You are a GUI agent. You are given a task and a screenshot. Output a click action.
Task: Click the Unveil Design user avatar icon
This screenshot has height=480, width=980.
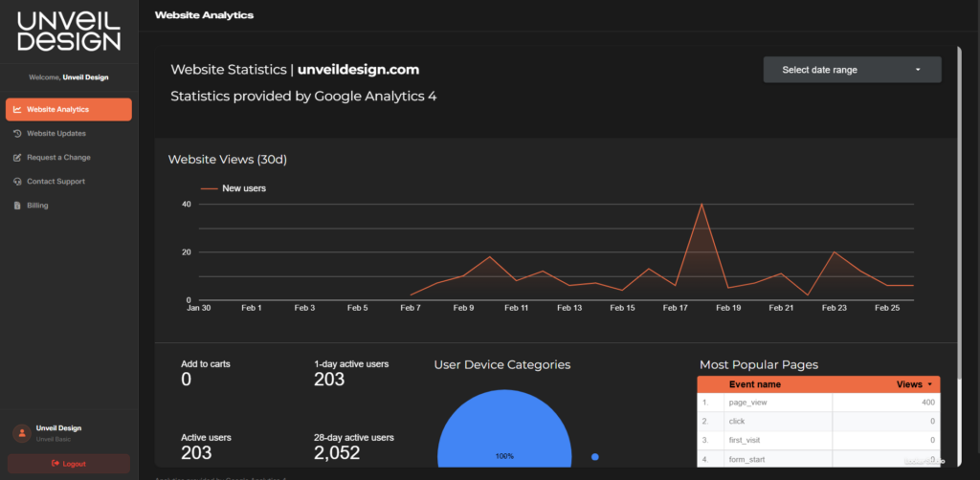click(x=22, y=433)
